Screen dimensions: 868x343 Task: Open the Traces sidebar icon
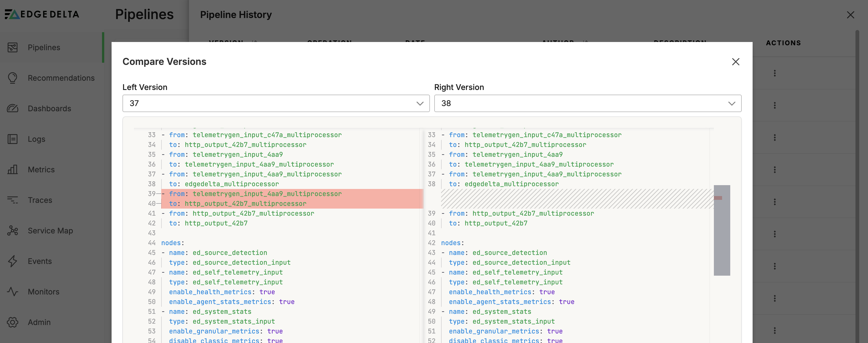13,200
